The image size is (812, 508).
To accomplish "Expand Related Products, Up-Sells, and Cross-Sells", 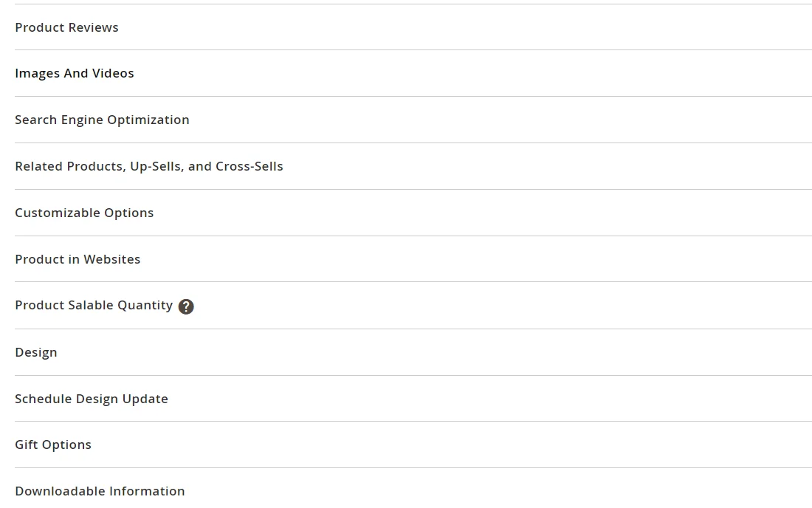I will tap(149, 166).
